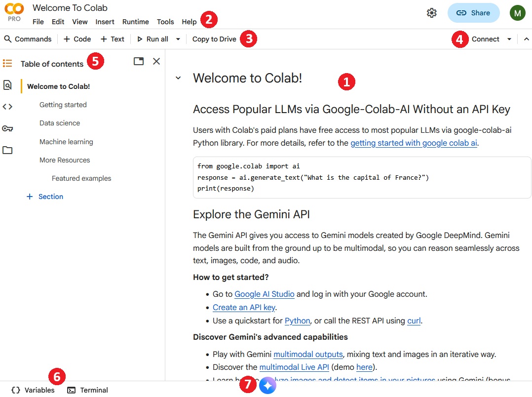Open the Tools menu
The width and height of the screenshot is (532, 397).
pyautogui.click(x=165, y=22)
